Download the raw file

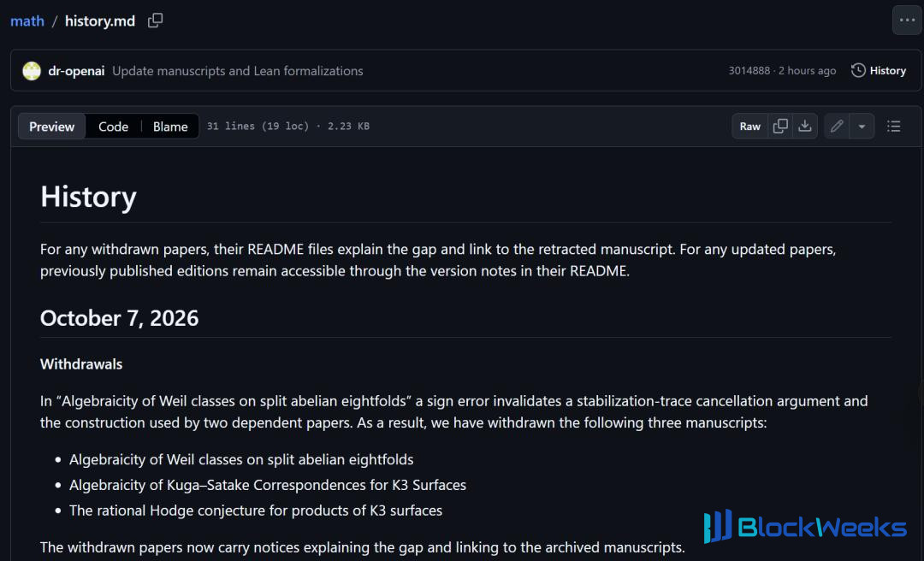point(805,126)
